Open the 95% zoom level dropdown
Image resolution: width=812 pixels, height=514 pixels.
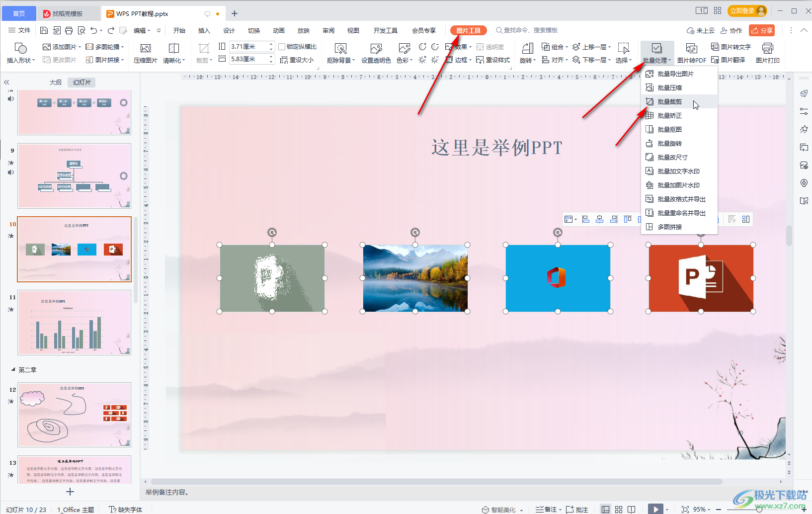pyautogui.click(x=702, y=509)
